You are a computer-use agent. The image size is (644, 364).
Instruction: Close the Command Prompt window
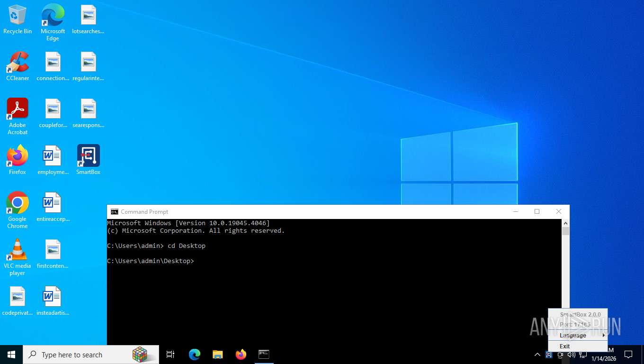coord(559,212)
